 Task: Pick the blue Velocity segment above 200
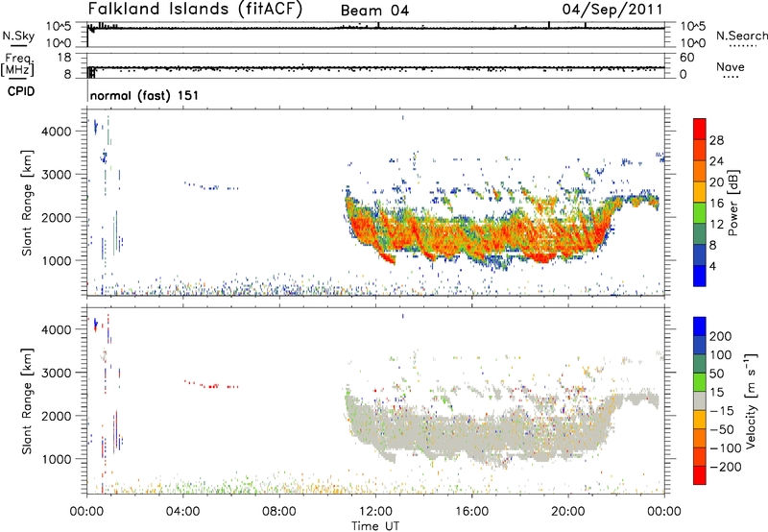[700, 326]
